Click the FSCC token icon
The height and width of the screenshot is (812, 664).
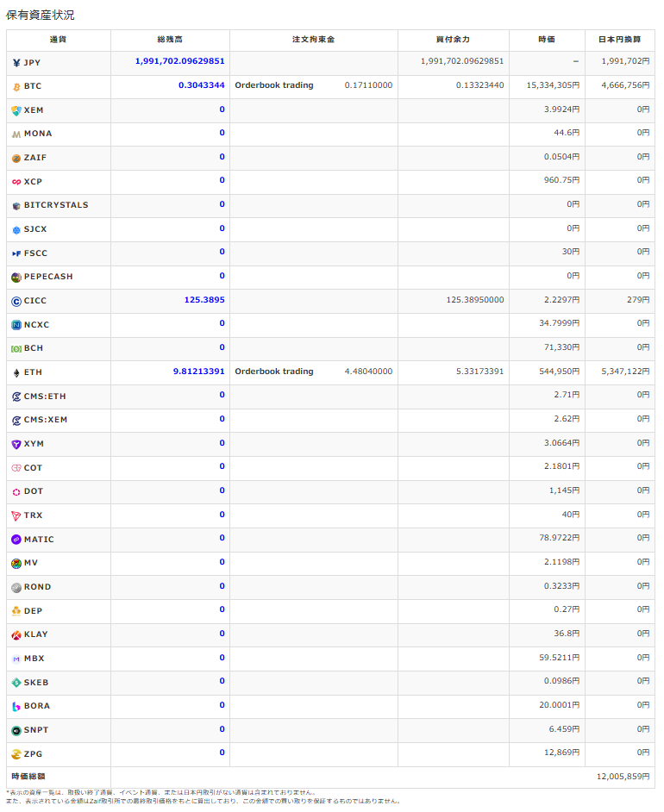pyautogui.click(x=16, y=253)
